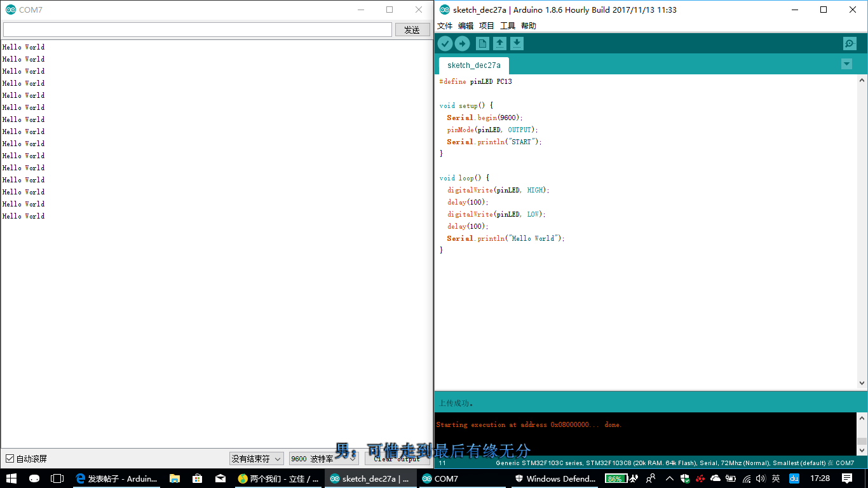
Task: Switch to the Edge 发表帖子 taskbar window
Action: (x=116, y=478)
